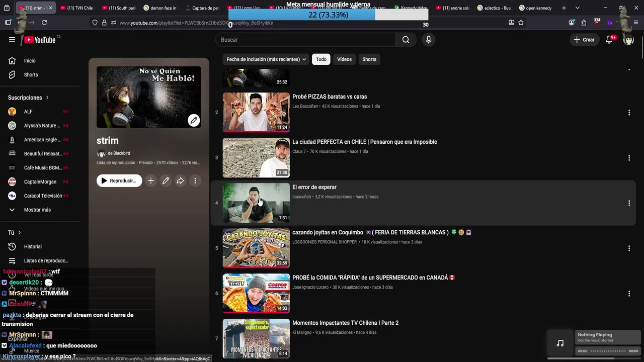Image resolution: width=644 pixels, height=362 pixels.
Task: Edit playlist with the pencil button
Action: click(166, 181)
